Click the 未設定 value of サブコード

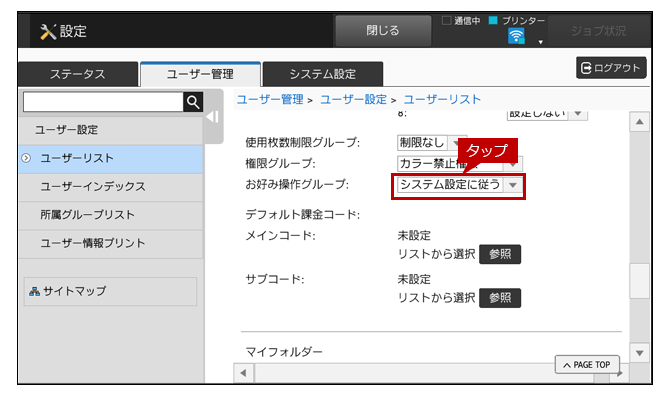[414, 279]
